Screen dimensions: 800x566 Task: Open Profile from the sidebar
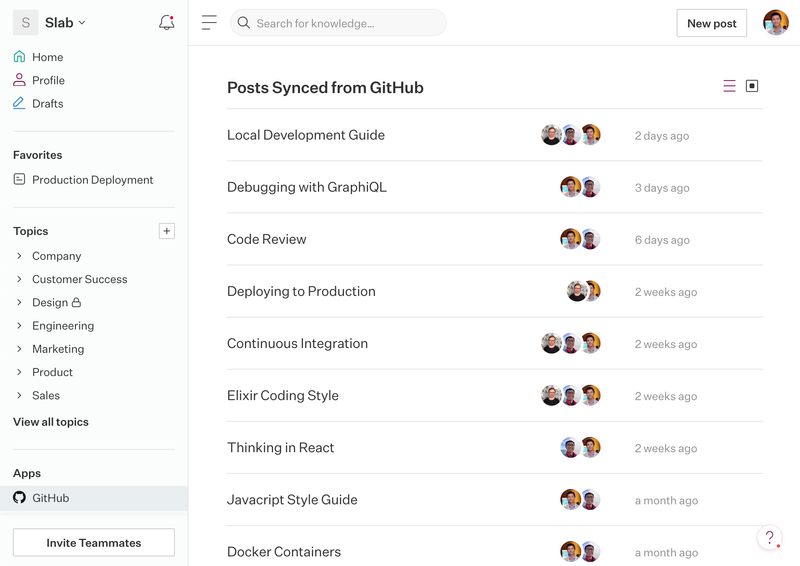tap(48, 80)
